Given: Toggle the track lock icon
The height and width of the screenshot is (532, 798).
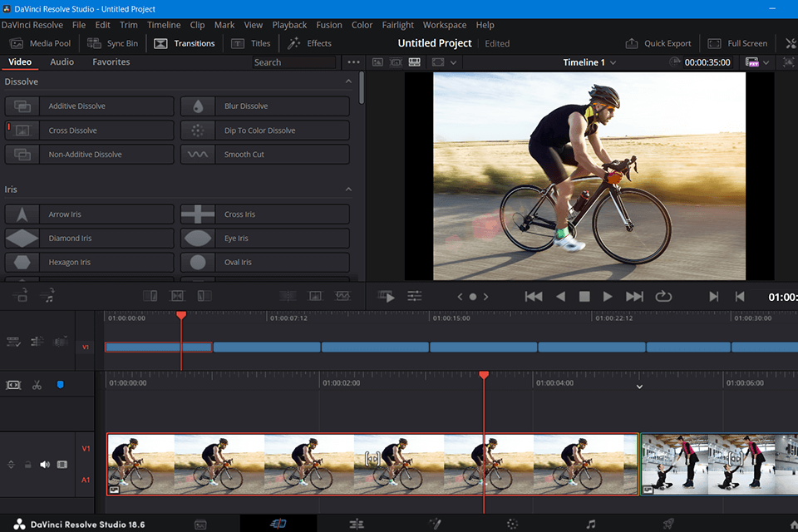Looking at the screenshot, I should click(x=27, y=465).
